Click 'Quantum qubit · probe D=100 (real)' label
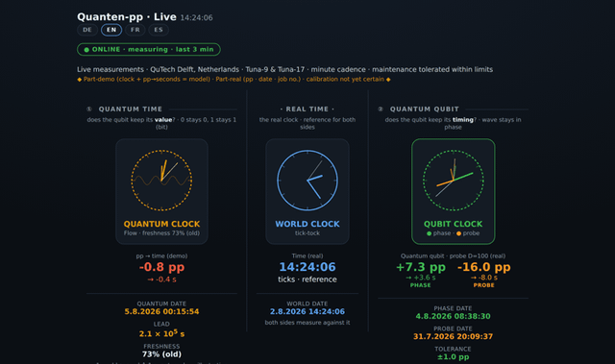Viewport: 615px width, 364px height. click(x=453, y=255)
